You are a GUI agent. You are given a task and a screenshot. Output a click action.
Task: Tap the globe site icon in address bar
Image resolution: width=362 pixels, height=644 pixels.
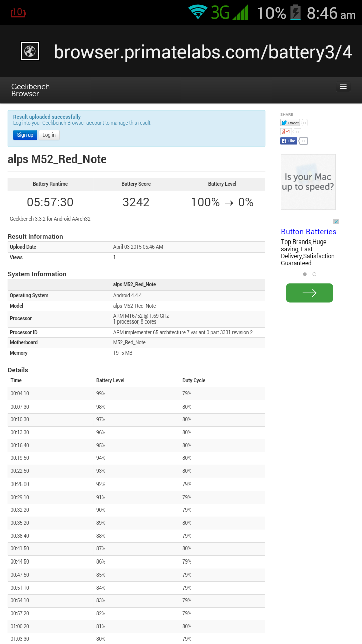point(30,51)
